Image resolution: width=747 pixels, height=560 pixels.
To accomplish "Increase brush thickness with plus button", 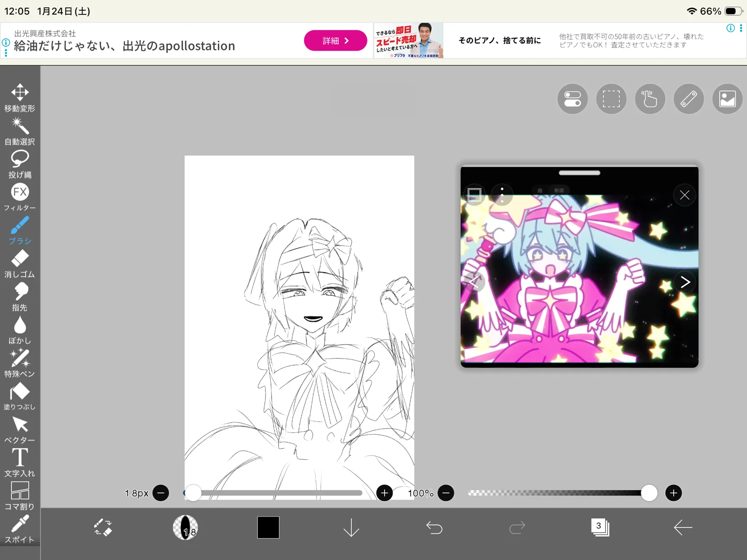I will (x=385, y=493).
